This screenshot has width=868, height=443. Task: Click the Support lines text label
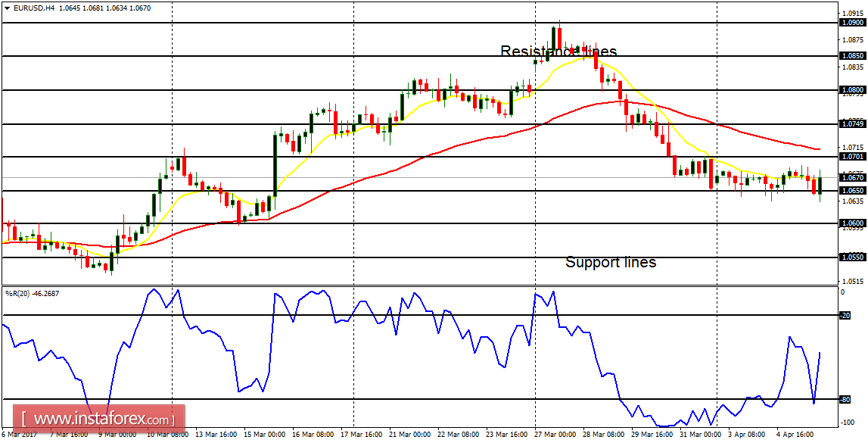point(611,262)
